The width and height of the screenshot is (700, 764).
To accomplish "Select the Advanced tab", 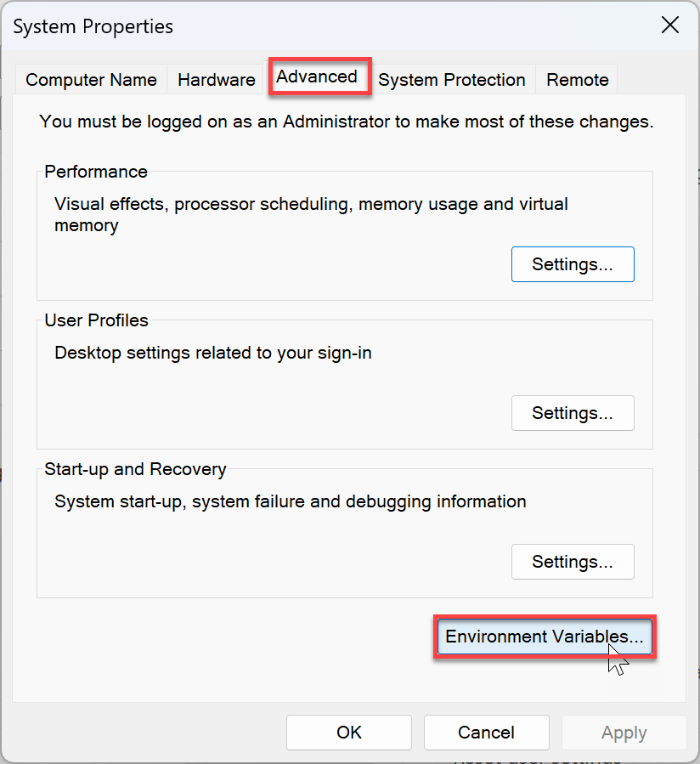I will [x=319, y=78].
